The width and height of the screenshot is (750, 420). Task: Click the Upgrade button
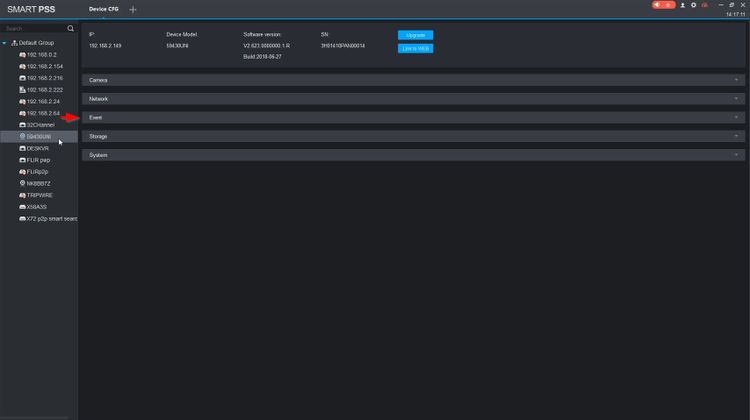coord(415,35)
